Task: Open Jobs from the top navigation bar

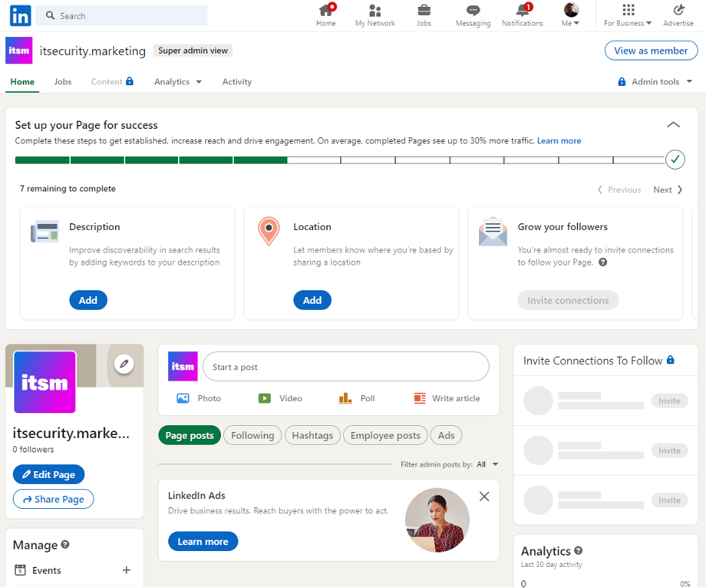Action: (x=424, y=15)
